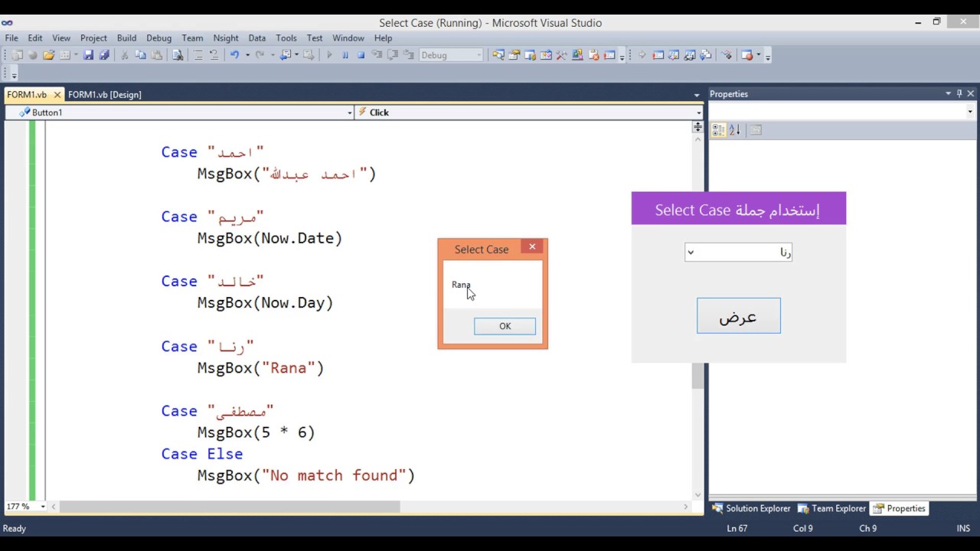Close the Select Case message box

[x=532, y=246]
